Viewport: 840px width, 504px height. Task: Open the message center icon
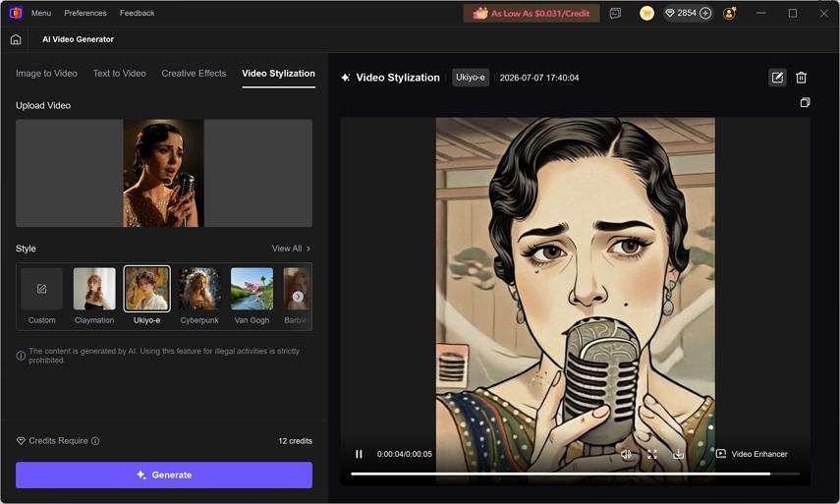click(615, 13)
